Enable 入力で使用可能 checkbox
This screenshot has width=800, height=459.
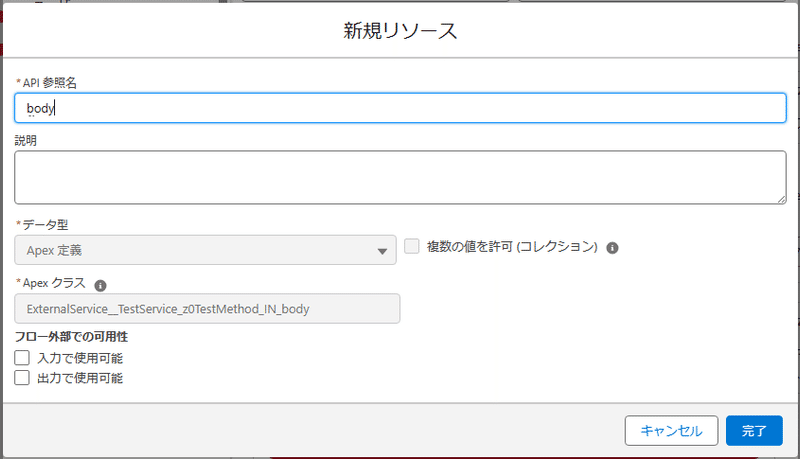click(22, 358)
